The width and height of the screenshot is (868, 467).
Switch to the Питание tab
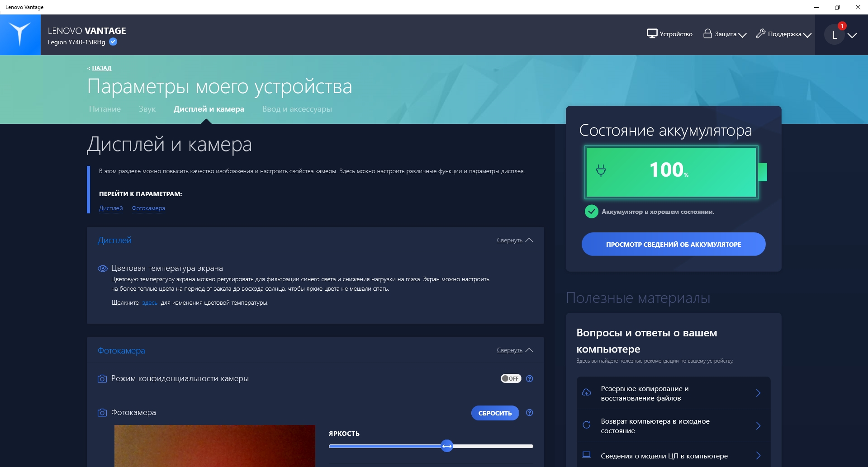click(105, 109)
